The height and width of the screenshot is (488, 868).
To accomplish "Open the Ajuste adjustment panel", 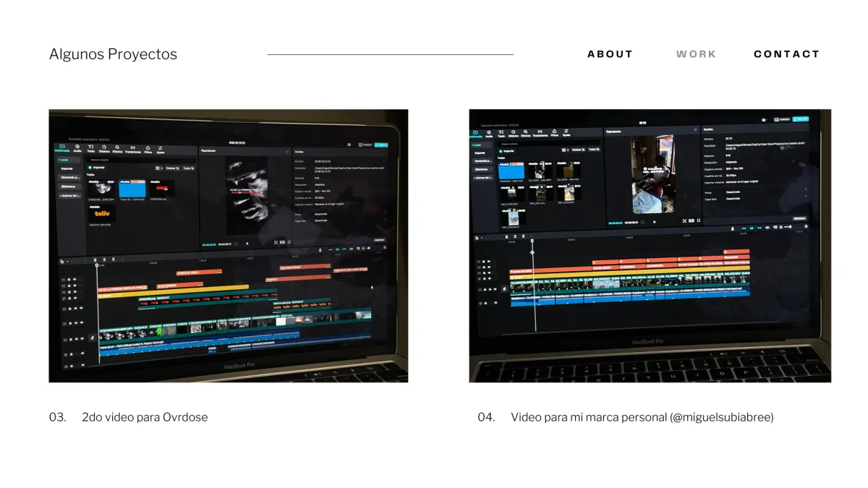I will coord(160,149).
